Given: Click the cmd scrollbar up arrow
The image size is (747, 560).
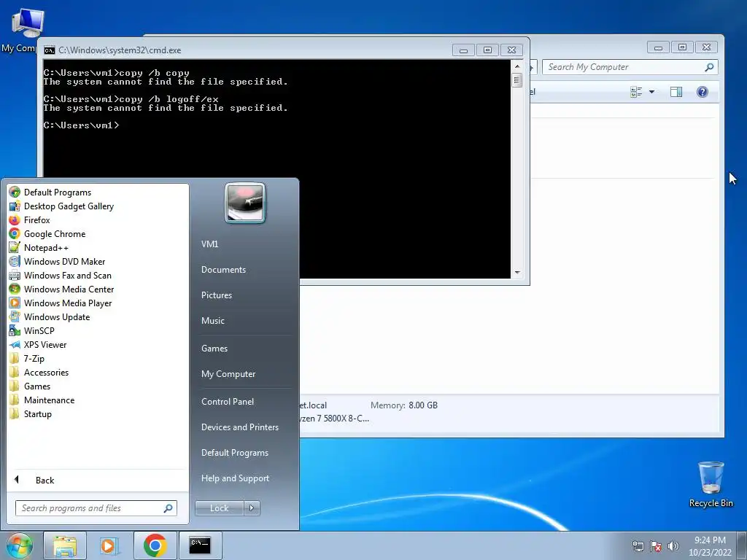Looking at the screenshot, I should coord(517,66).
